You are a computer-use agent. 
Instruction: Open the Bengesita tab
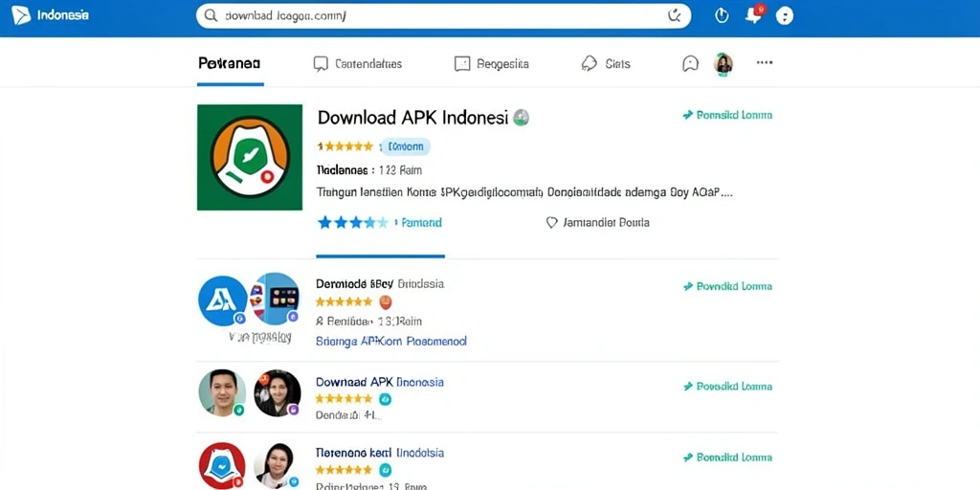[x=492, y=64]
